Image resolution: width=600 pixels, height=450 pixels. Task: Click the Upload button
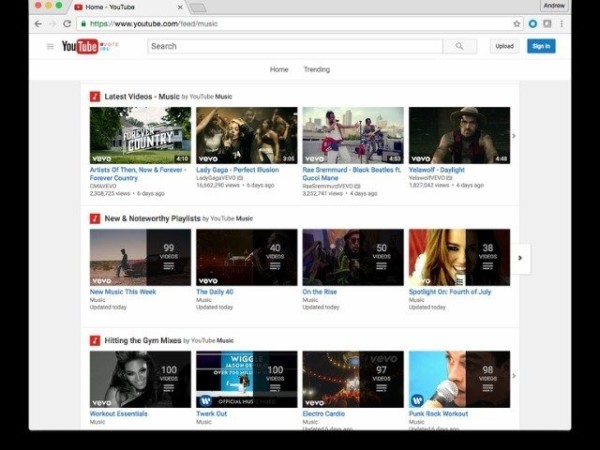[x=504, y=46]
